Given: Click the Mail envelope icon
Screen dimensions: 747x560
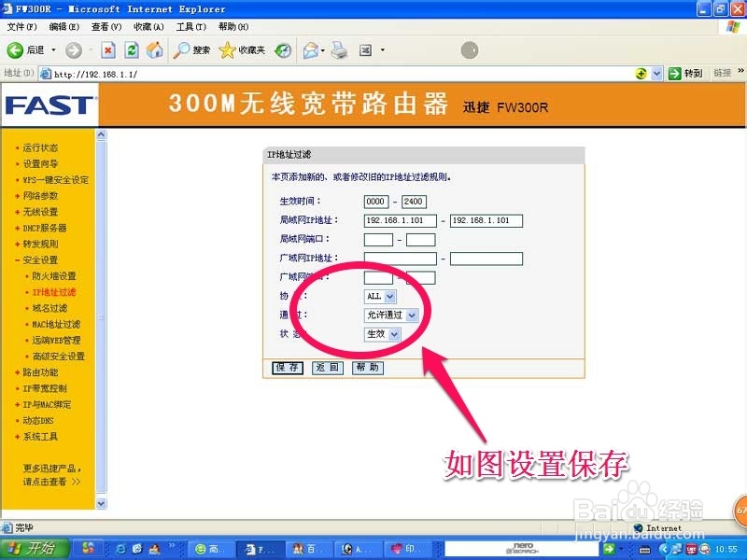Looking at the screenshot, I should point(311,50).
